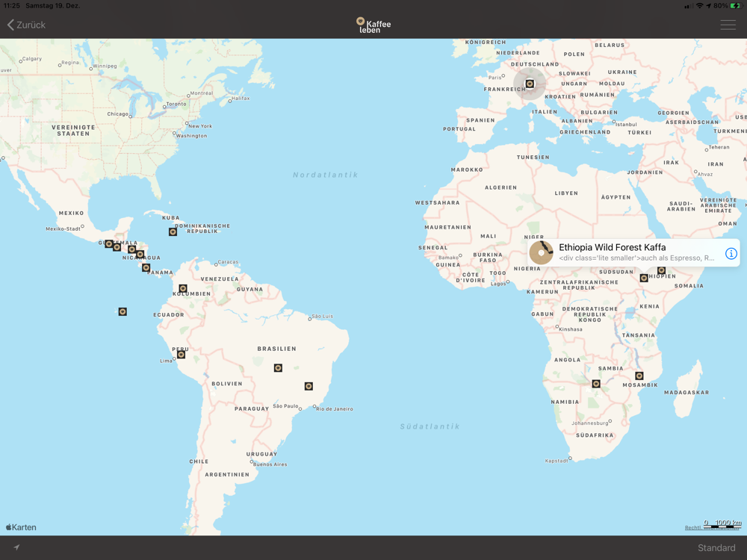Tap the Nordatlantik ocean label

326,175
